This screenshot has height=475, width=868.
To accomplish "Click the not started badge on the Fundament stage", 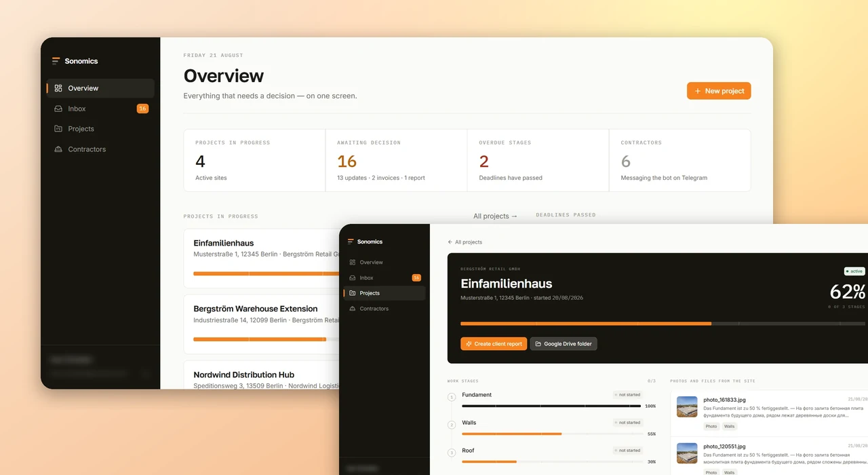I will click(627, 395).
